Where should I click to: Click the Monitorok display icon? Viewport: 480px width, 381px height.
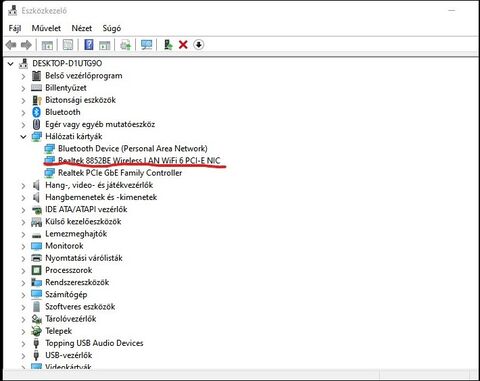click(x=36, y=246)
